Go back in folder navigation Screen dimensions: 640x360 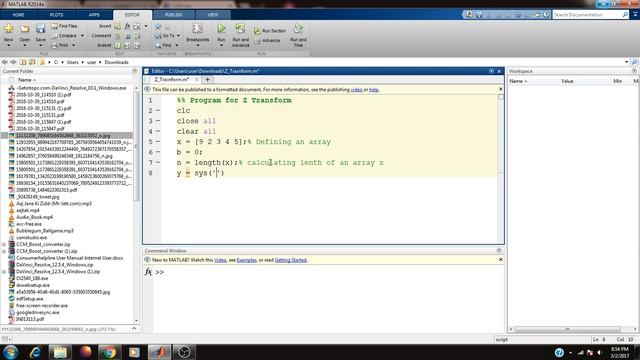tap(4, 62)
